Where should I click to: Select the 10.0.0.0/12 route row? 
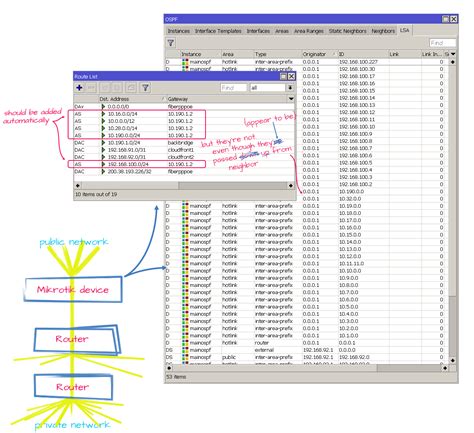[x=184, y=121]
